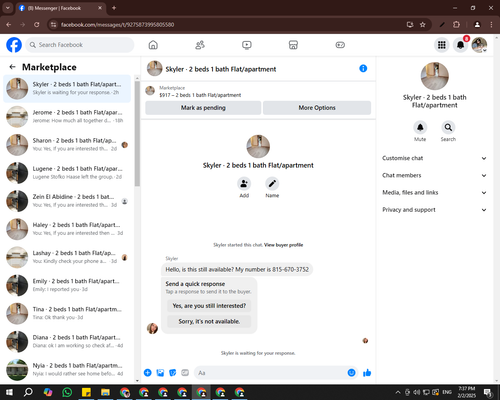Show hidden system tray icons
Image resolution: width=500 pixels, height=400 pixels.
click(398, 392)
